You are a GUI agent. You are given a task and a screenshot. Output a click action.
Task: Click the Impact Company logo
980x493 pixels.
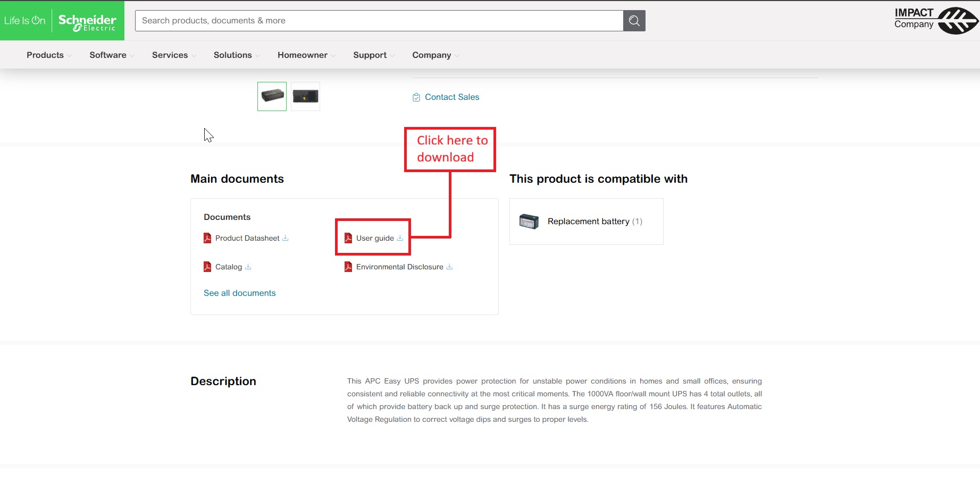936,20
